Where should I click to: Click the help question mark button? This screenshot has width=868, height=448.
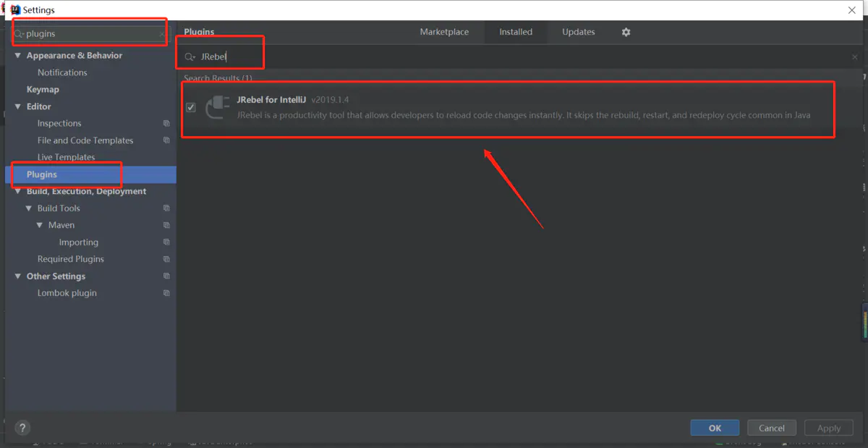click(22, 428)
